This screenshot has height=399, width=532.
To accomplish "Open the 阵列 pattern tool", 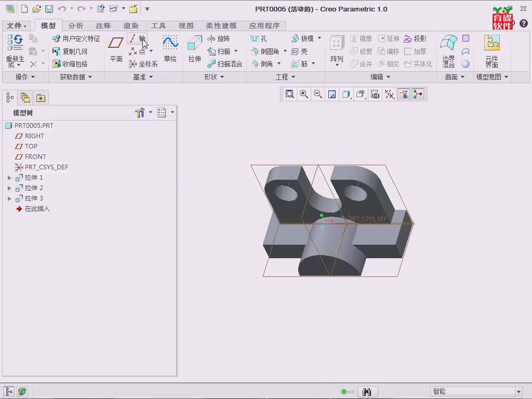I will (337, 50).
